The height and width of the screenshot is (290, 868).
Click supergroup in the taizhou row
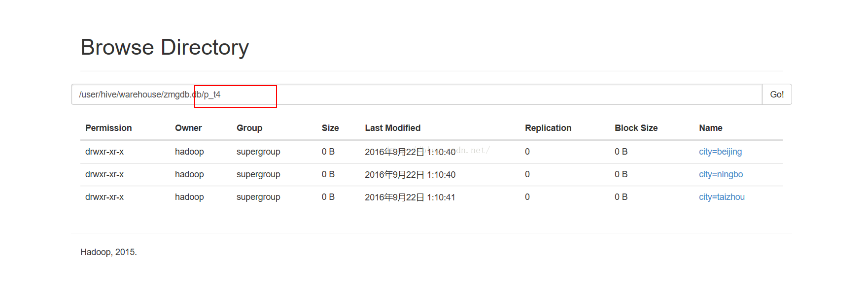(x=258, y=197)
